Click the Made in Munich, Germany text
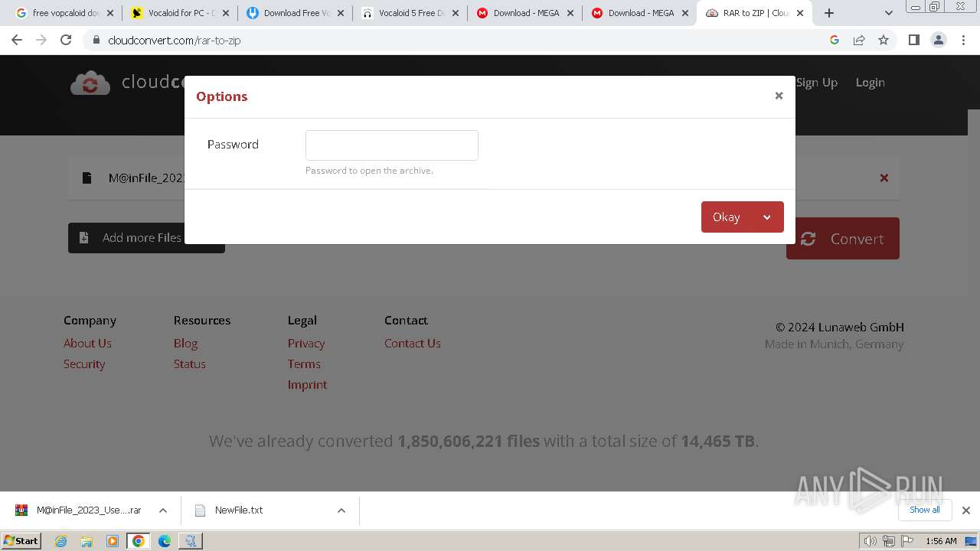 (x=834, y=344)
